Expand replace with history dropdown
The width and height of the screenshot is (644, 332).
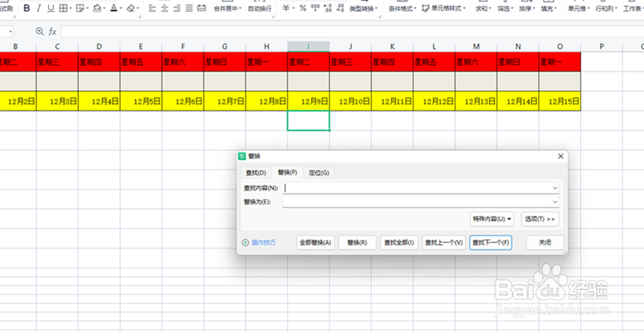pos(555,202)
